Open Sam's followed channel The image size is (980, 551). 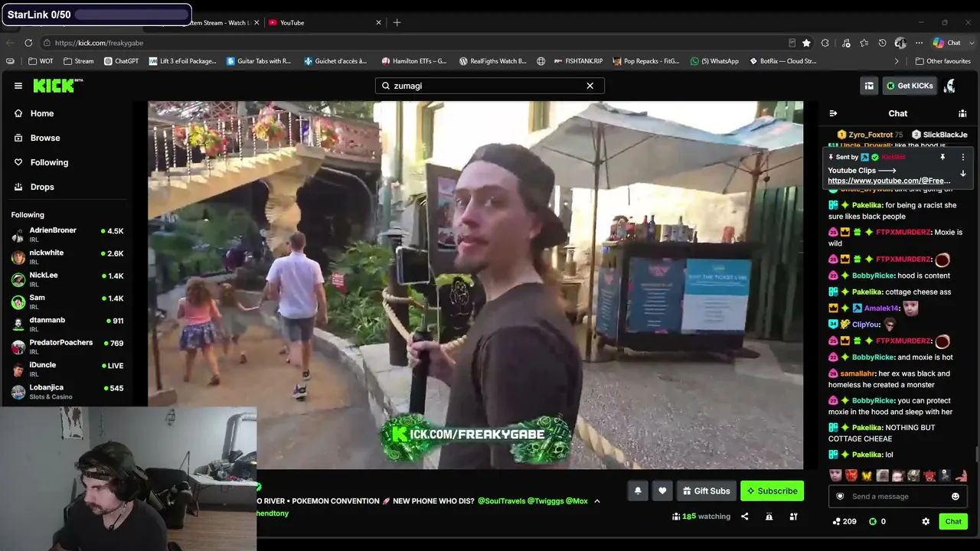[x=67, y=302]
